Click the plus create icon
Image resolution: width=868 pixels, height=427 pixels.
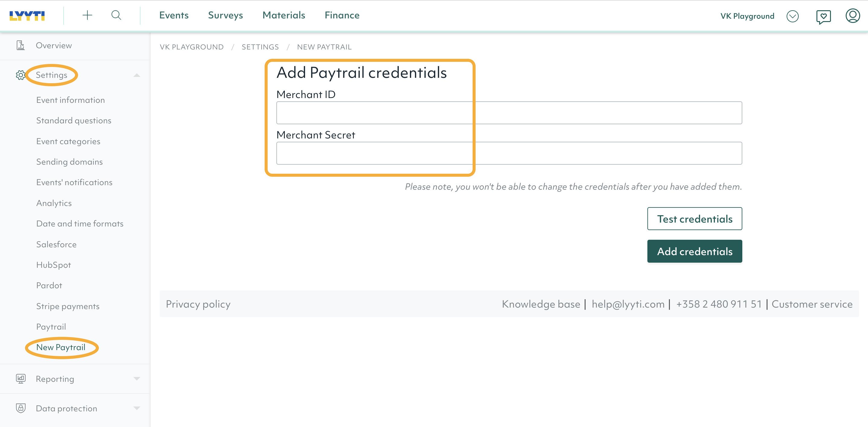click(87, 15)
